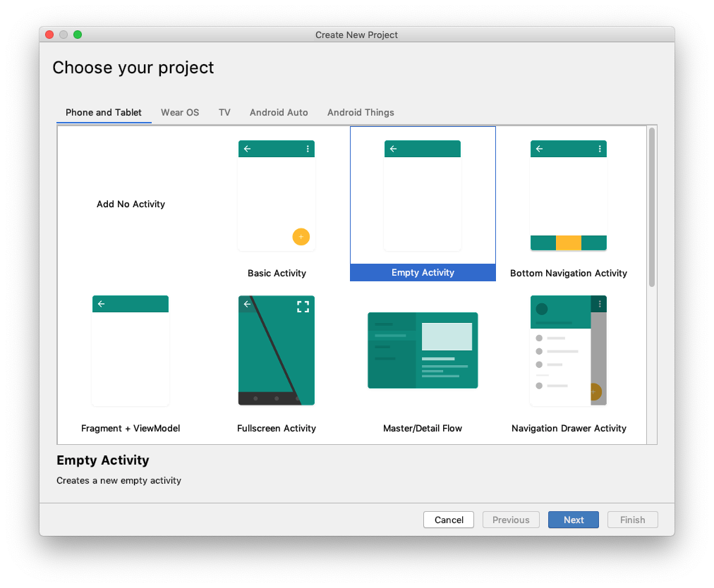Image resolution: width=714 pixels, height=588 pixels.
Task: Open the Wear OS tab
Action: pyautogui.click(x=180, y=112)
